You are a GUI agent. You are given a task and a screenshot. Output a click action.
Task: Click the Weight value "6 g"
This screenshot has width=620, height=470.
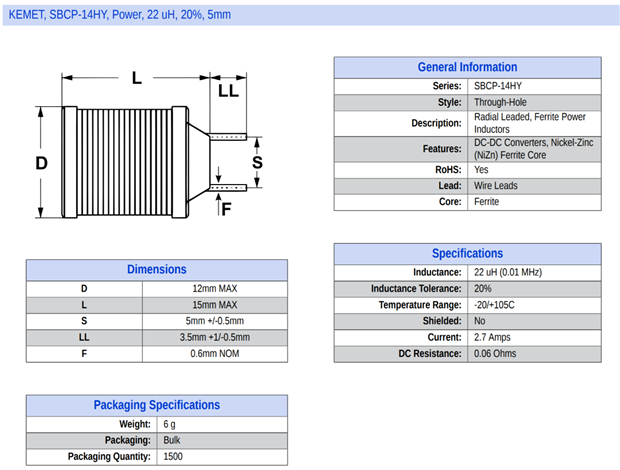coord(169,425)
